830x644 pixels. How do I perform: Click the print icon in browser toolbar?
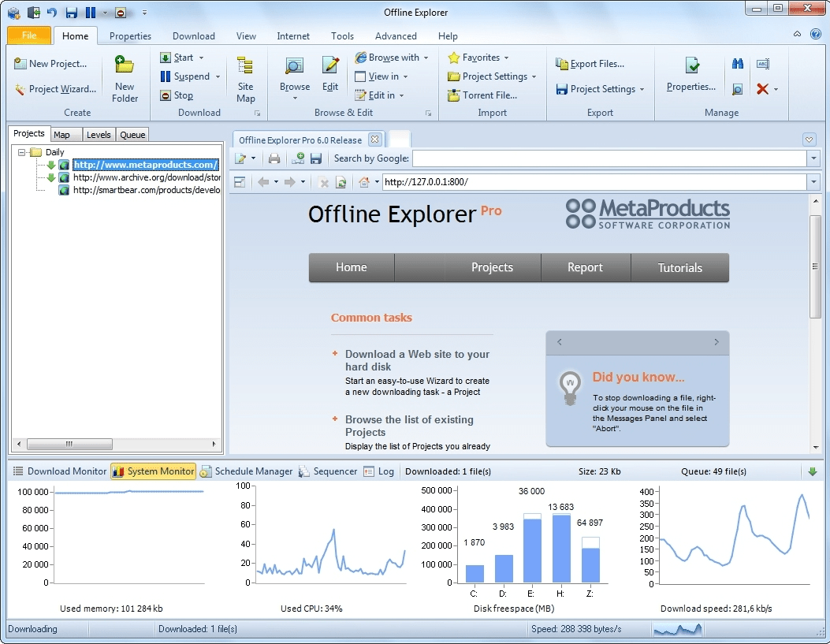[274, 158]
